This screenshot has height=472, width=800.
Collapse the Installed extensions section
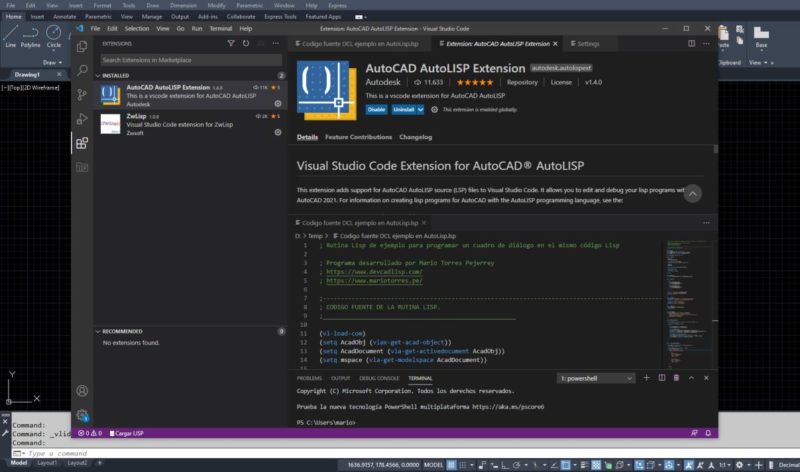pos(116,75)
